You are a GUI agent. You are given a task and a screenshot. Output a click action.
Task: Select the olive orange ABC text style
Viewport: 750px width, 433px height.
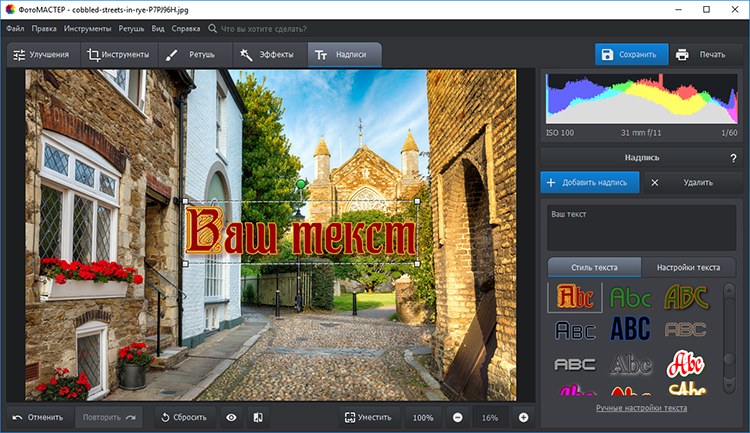pyautogui.click(x=686, y=297)
